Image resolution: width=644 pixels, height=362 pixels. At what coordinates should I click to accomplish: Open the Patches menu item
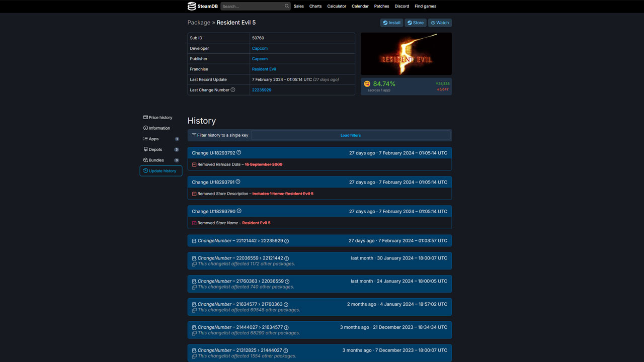(382, 6)
